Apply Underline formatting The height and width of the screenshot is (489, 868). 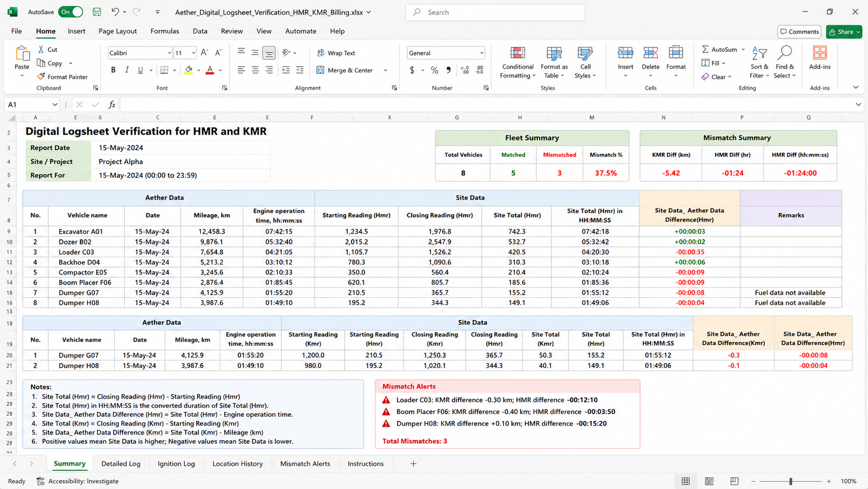[140, 70]
